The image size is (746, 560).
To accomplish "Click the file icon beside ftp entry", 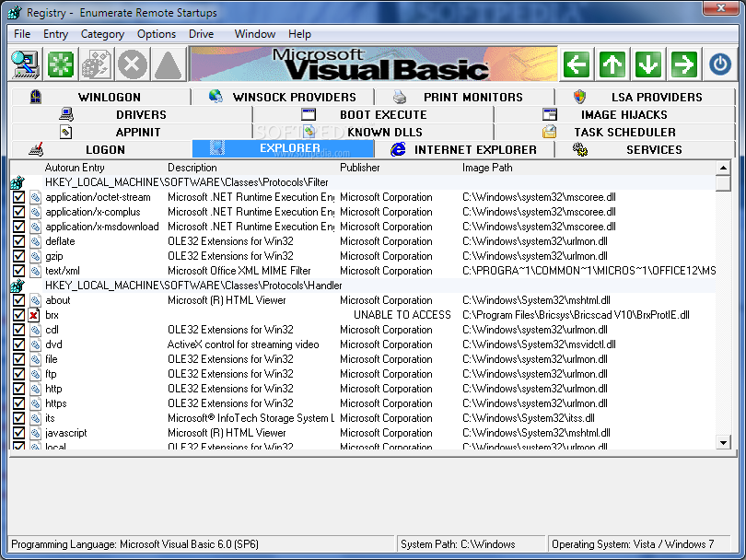I will coord(35,374).
